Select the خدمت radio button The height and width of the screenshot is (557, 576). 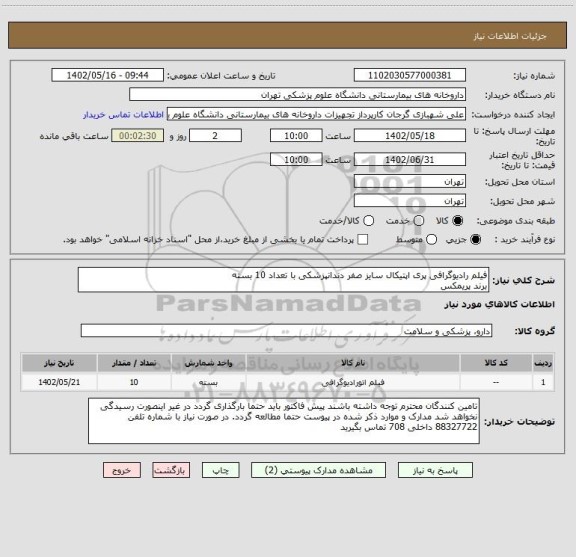pyautogui.click(x=419, y=220)
